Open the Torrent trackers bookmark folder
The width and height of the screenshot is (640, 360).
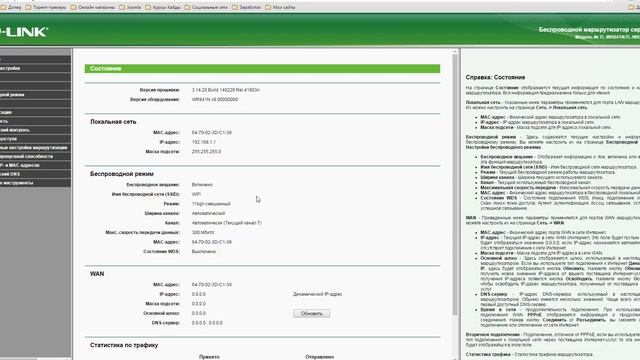(x=45, y=7)
